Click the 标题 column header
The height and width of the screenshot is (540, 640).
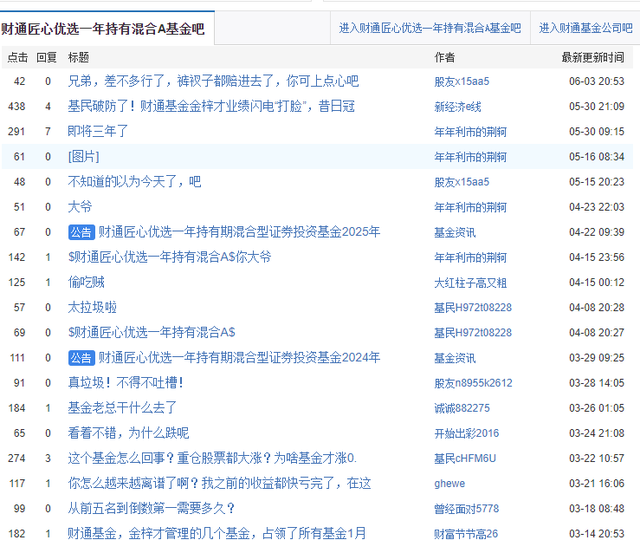[78, 58]
